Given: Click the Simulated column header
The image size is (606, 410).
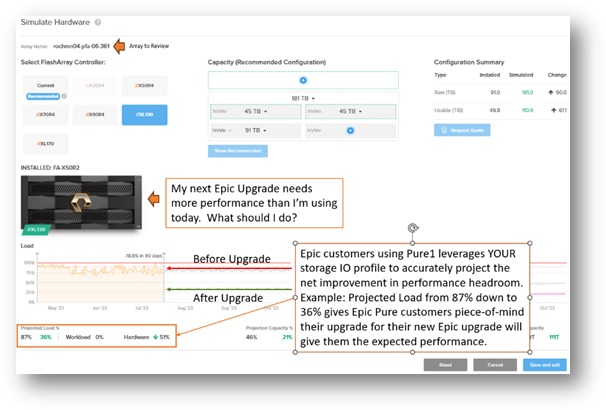Looking at the screenshot, I should click(521, 75).
